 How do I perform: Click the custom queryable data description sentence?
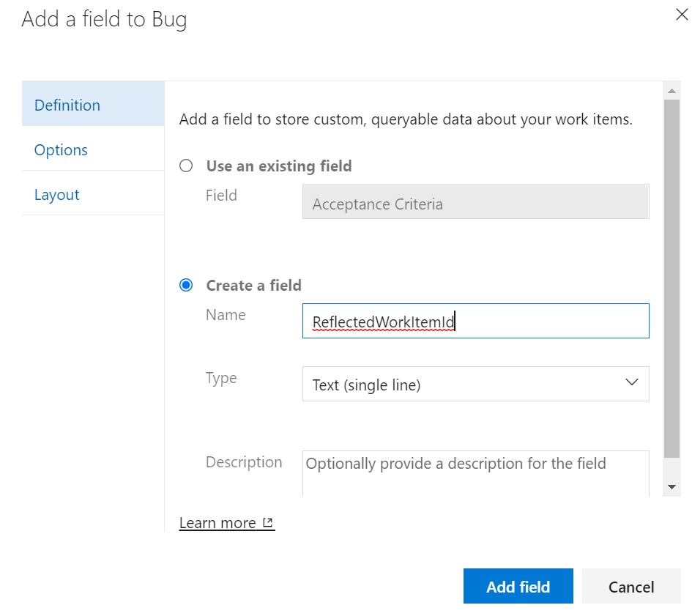pyautogui.click(x=406, y=119)
